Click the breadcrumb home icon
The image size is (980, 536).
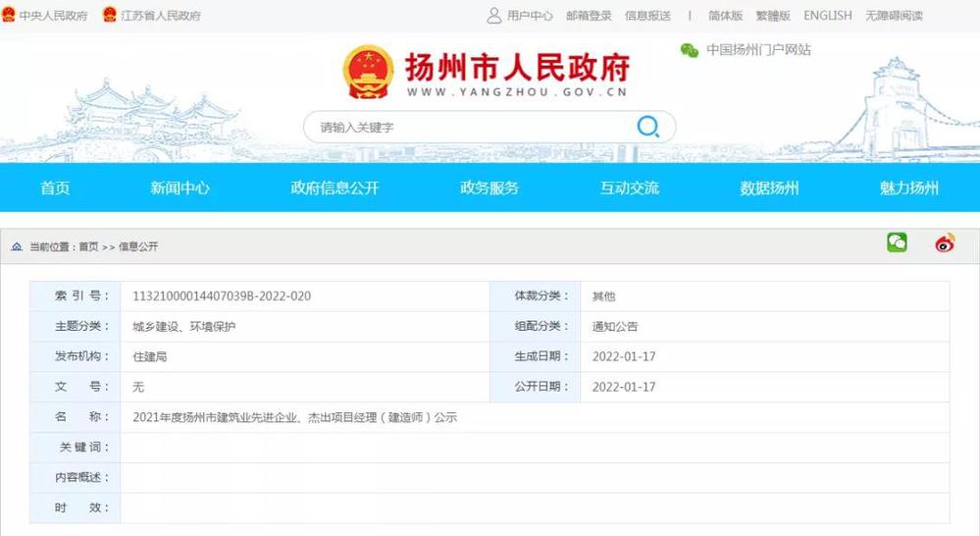coord(17,246)
